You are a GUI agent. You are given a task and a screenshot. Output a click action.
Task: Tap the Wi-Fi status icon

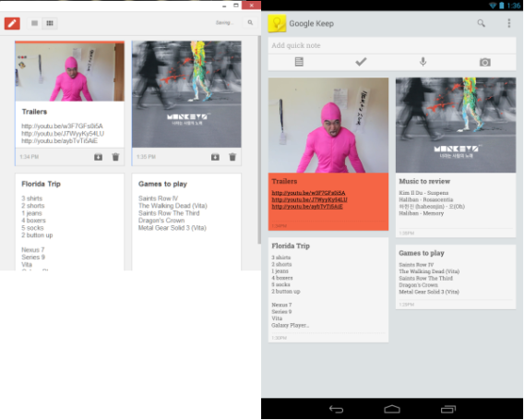(493, 6)
